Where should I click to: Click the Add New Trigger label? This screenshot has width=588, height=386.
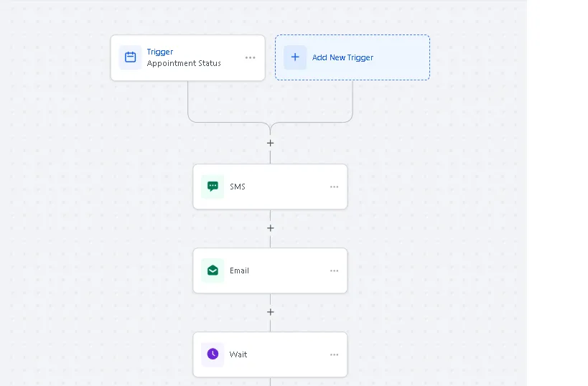(x=342, y=57)
